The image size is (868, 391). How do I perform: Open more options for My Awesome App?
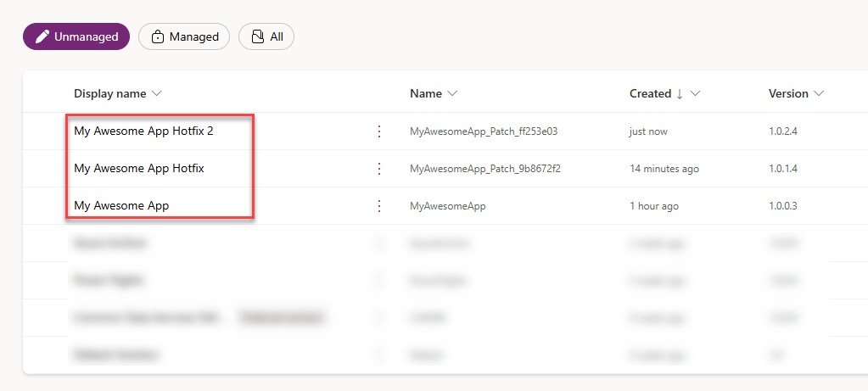point(379,206)
